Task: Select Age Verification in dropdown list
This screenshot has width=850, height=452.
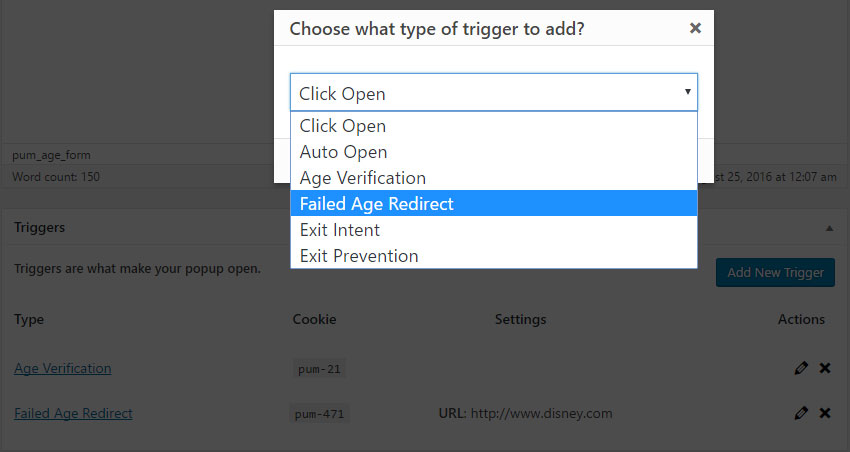Action: [x=494, y=178]
